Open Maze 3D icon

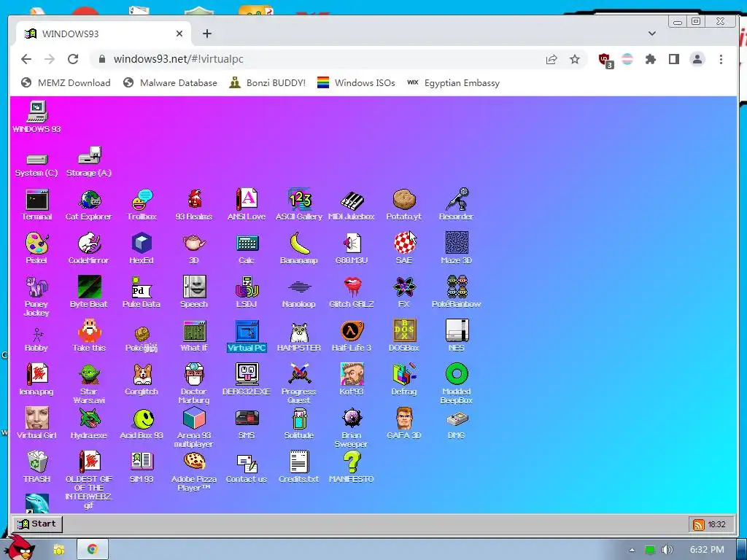(457, 248)
